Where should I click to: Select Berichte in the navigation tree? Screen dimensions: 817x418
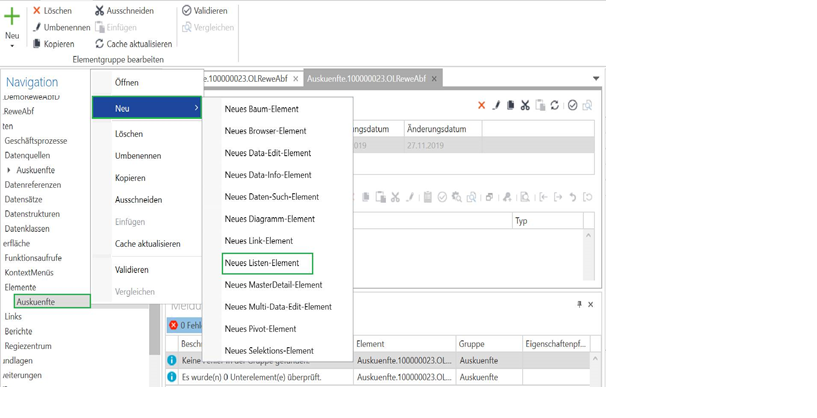[x=18, y=331]
